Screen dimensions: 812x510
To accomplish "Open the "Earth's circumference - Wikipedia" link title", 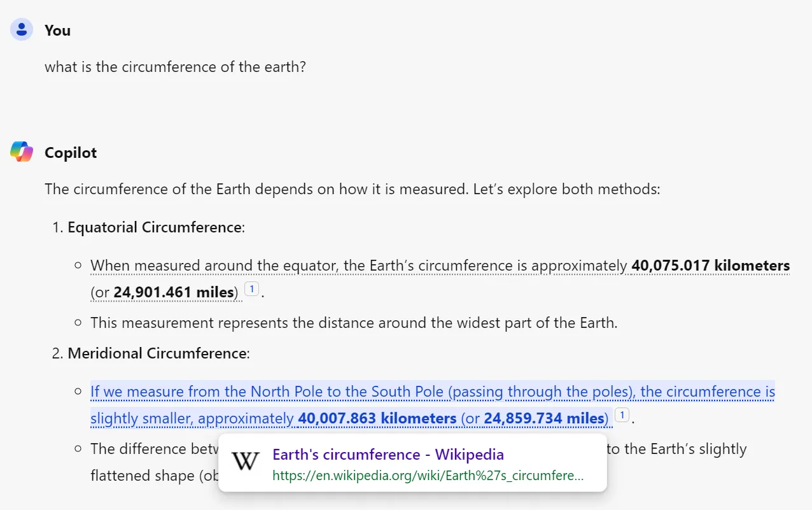I will (388, 454).
